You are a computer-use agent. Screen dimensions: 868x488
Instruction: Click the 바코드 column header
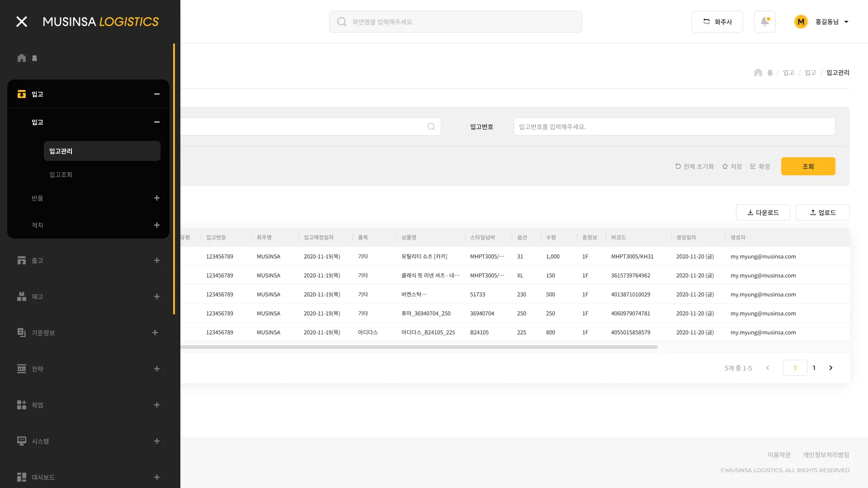[x=618, y=237]
